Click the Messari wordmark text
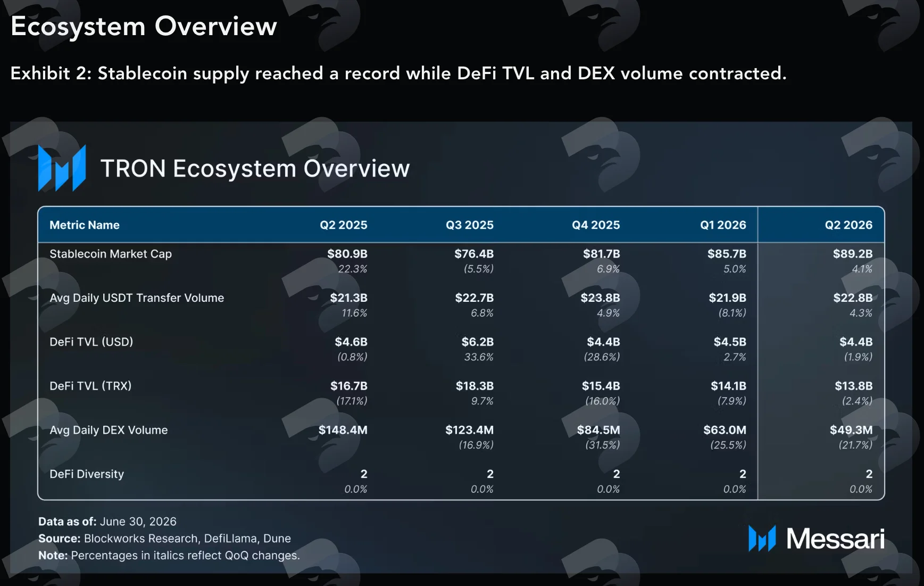The width and height of the screenshot is (924, 586). tap(835, 539)
